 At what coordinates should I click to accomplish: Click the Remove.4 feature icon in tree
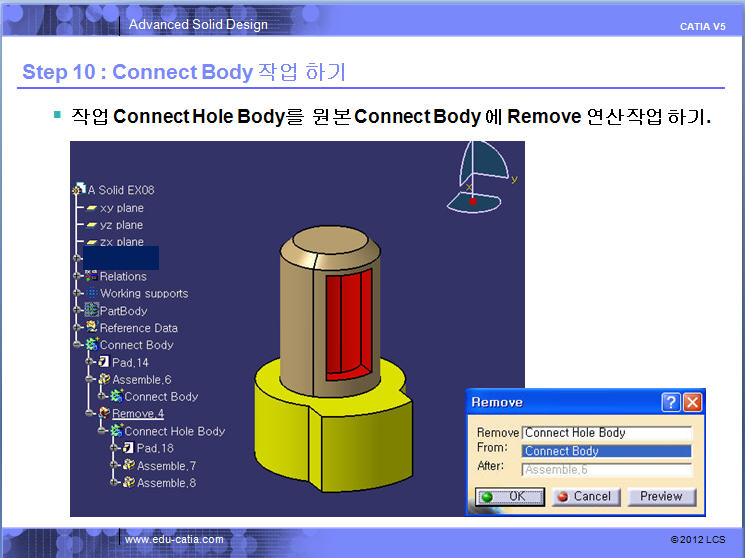click(x=104, y=414)
